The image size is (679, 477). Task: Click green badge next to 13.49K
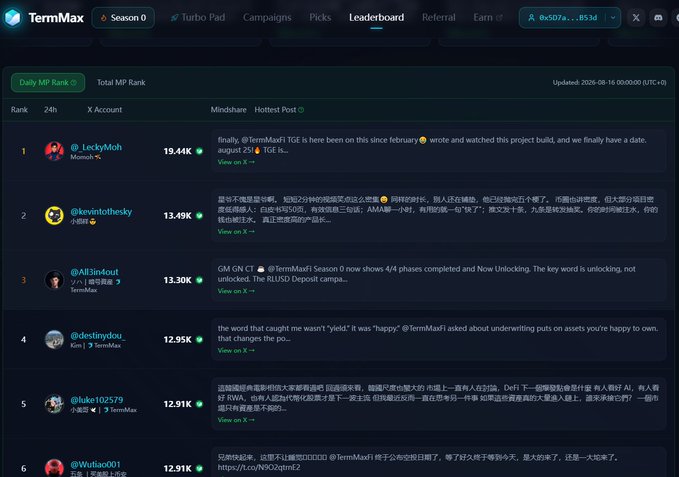199,216
